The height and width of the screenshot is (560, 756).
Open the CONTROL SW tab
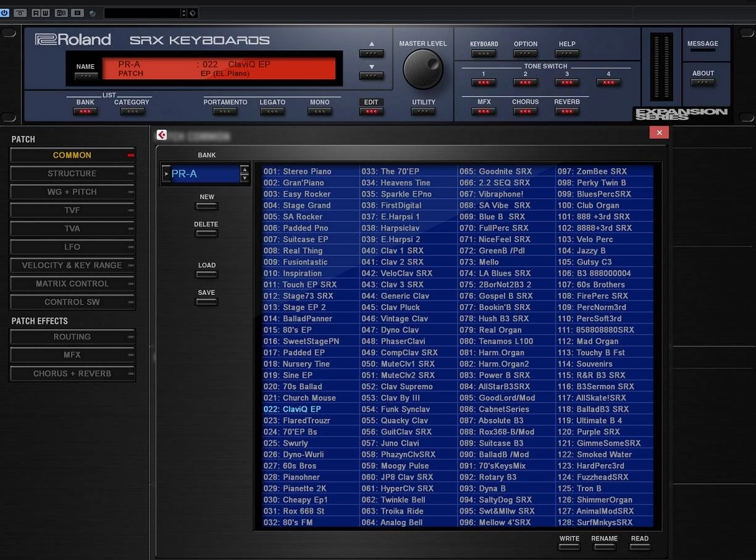(x=72, y=302)
